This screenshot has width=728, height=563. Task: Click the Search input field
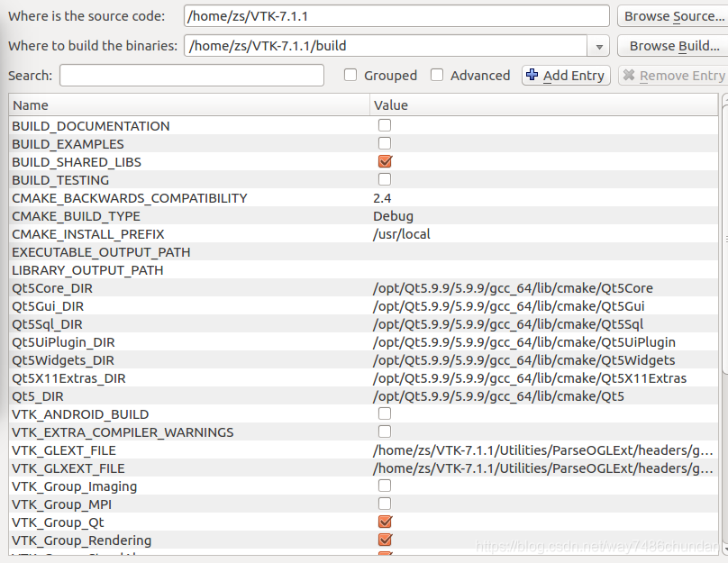pyautogui.click(x=192, y=75)
